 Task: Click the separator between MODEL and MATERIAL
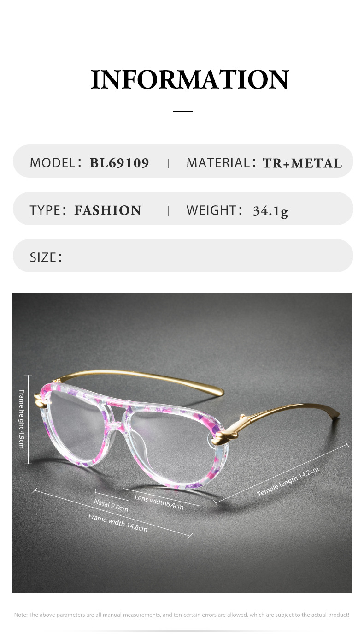click(x=169, y=163)
